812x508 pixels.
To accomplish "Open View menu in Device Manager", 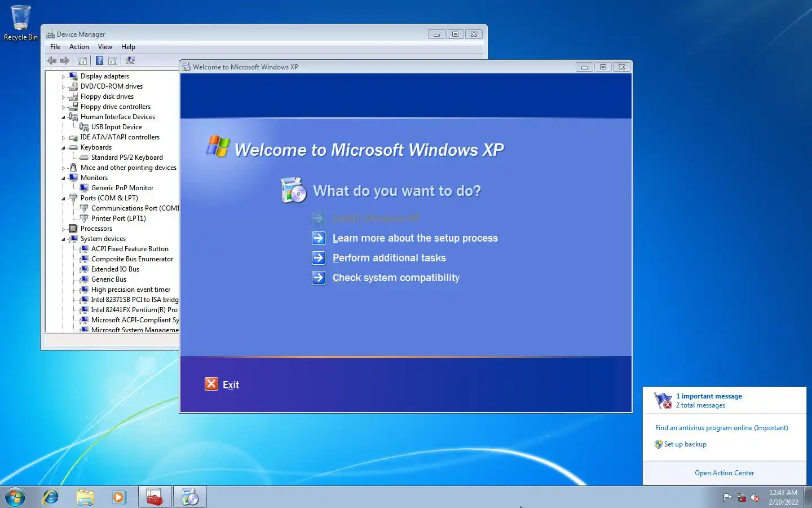I will pyautogui.click(x=105, y=47).
